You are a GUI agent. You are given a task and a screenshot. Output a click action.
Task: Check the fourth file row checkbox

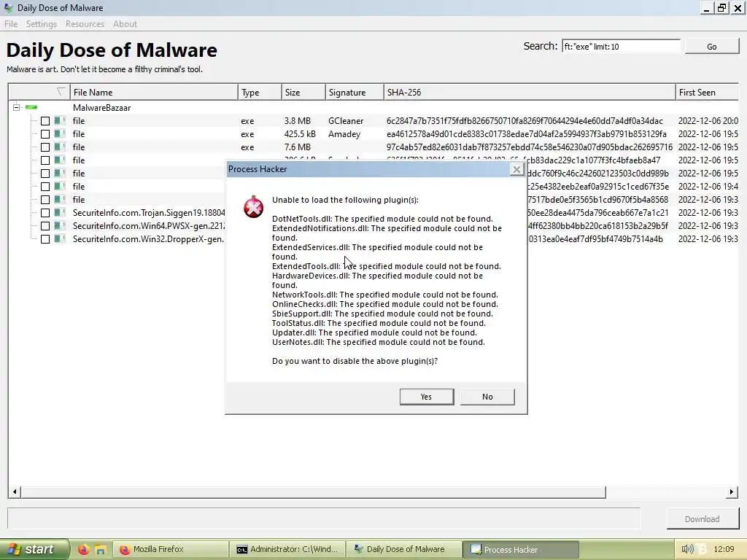point(45,160)
